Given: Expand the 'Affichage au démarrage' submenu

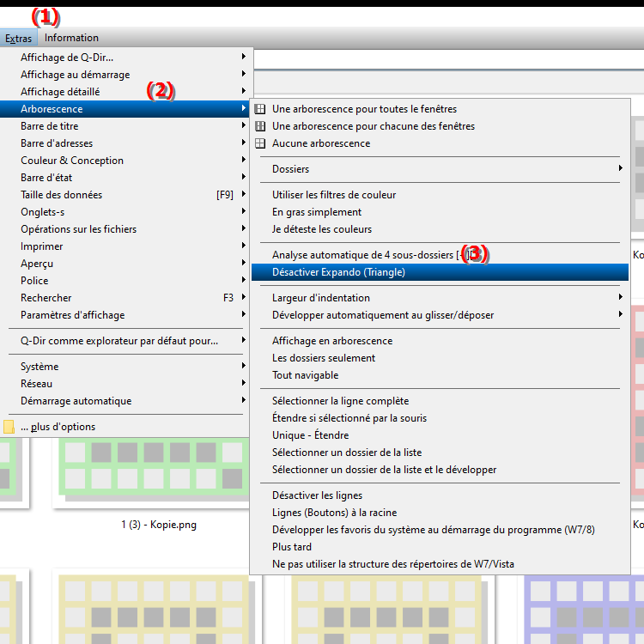Looking at the screenshot, I should [125, 75].
